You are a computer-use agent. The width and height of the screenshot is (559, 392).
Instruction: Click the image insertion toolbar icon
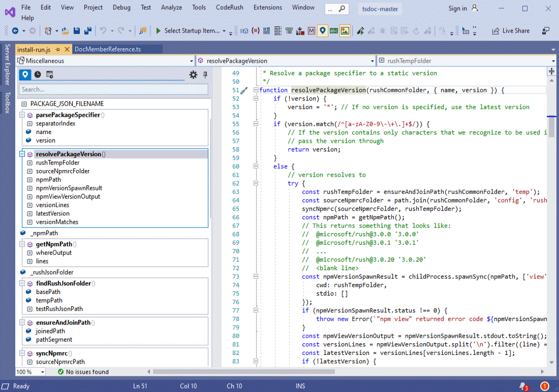[x=345, y=30]
